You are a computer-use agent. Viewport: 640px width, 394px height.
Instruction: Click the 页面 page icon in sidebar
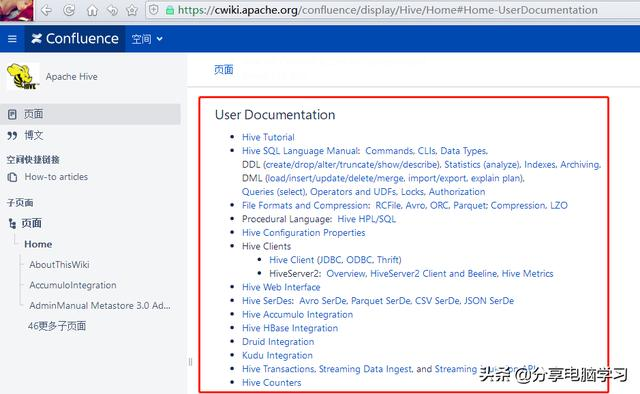12,114
